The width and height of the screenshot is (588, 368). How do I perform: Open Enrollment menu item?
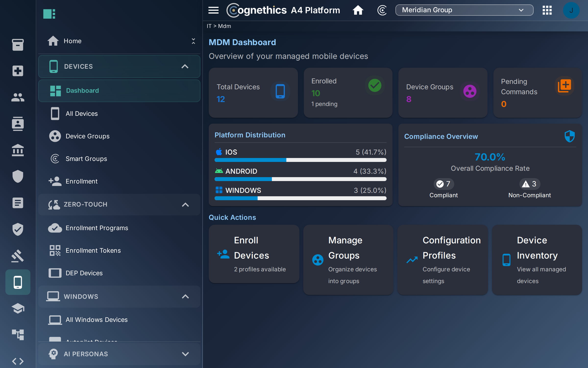click(119, 181)
